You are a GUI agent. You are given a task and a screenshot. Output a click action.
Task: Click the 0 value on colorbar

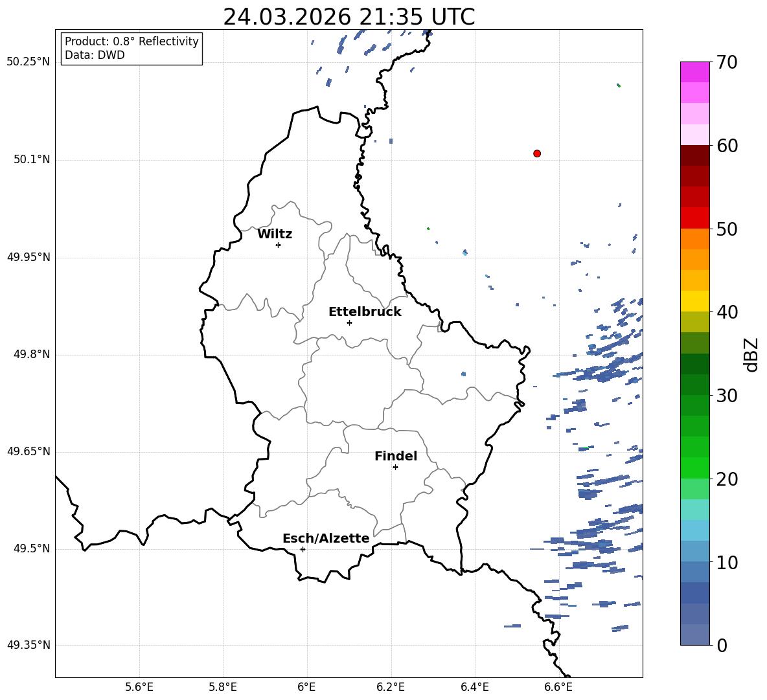[722, 645]
